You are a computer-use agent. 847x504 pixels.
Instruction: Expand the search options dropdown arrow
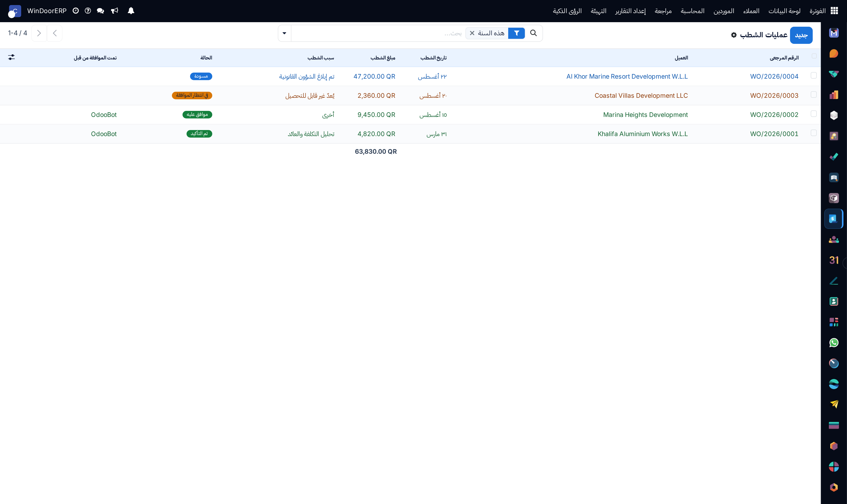(x=284, y=33)
